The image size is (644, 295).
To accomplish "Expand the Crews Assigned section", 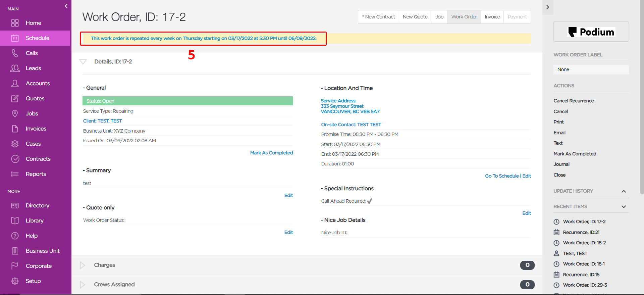I will [83, 285].
